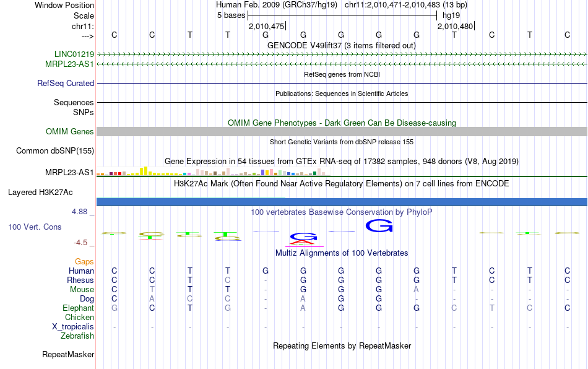Click the Elephant alignment row label
Screen dimensions: 588x369
(x=79, y=308)
